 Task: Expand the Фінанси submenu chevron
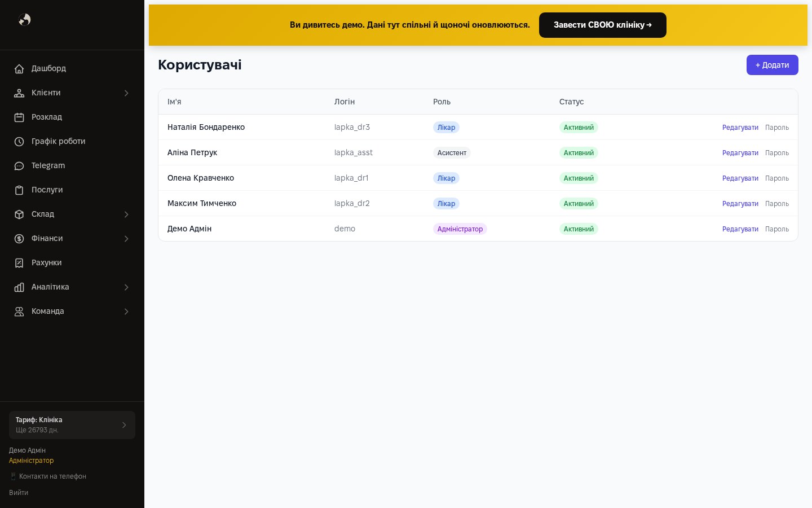[126, 239]
